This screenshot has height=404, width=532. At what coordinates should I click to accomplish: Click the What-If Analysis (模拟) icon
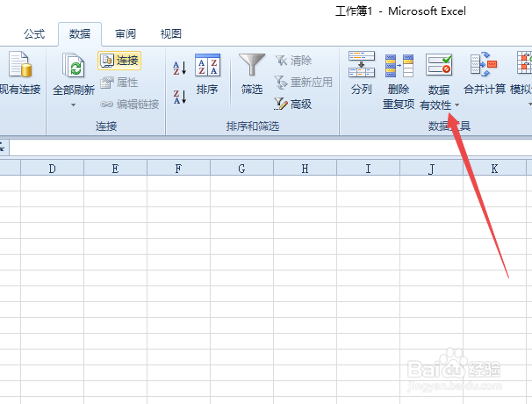coord(524,63)
